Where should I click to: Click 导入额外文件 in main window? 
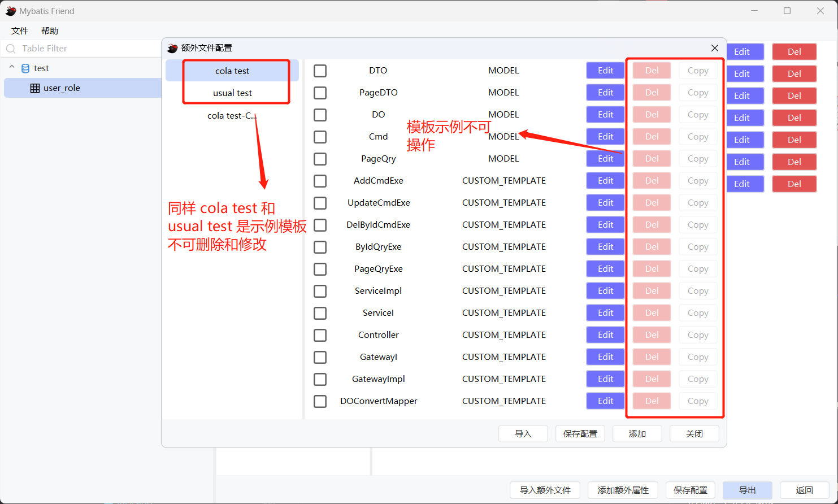(x=545, y=490)
